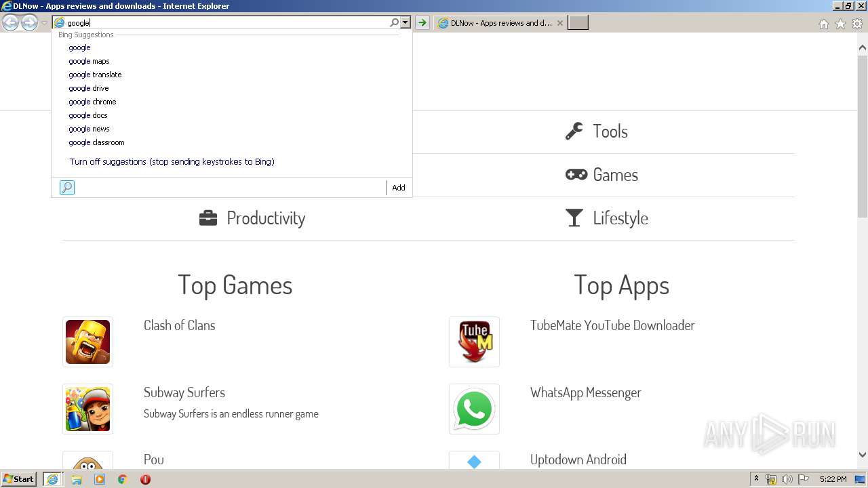This screenshot has height=488, width=868.
Task: Click the vertical scrollbar thumb
Action: (x=863, y=136)
